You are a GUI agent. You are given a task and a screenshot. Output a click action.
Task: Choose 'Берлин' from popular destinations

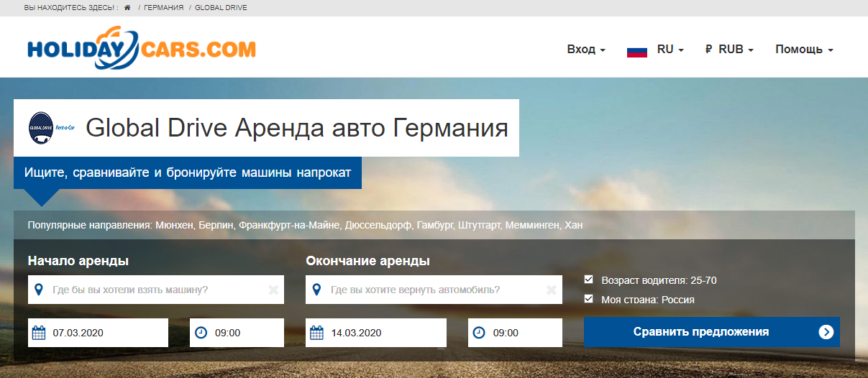[216, 225]
